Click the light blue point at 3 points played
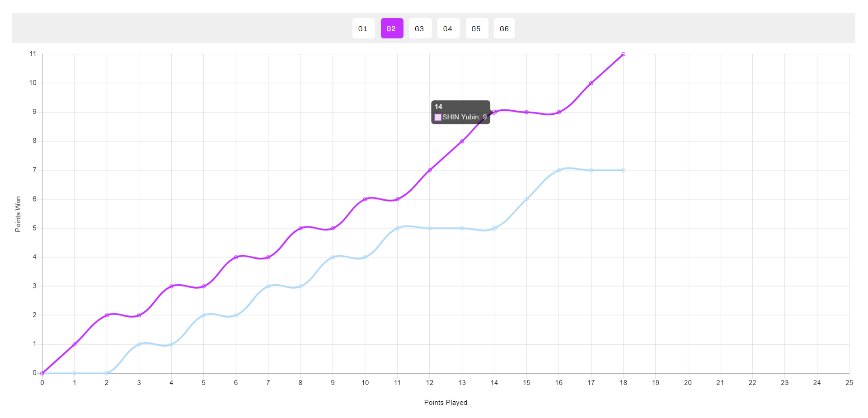Viewport: 868px width, 418px height. pos(139,344)
